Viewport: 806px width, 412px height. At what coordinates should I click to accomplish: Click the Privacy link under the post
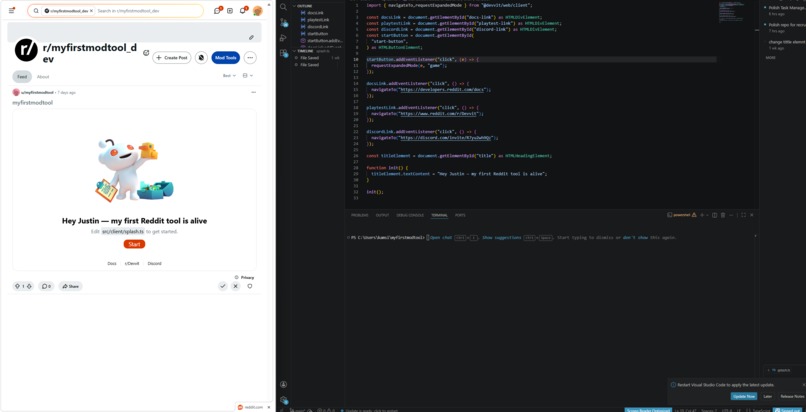click(x=247, y=277)
